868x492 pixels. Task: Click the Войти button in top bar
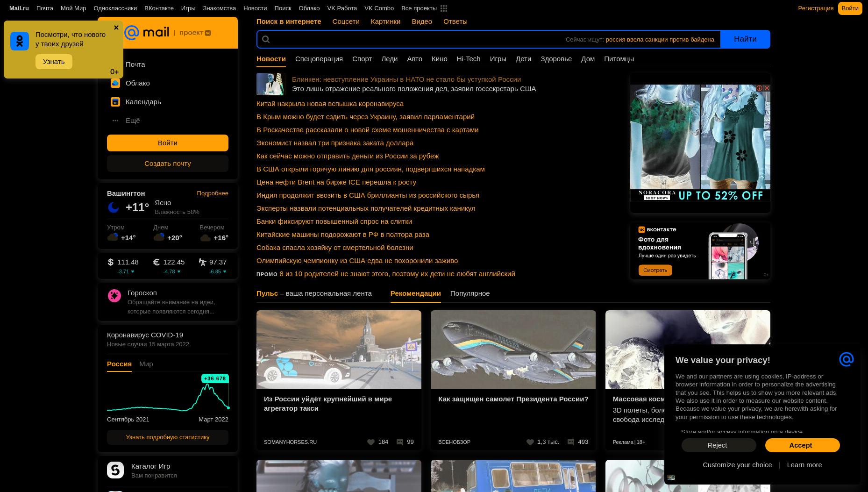point(850,8)
